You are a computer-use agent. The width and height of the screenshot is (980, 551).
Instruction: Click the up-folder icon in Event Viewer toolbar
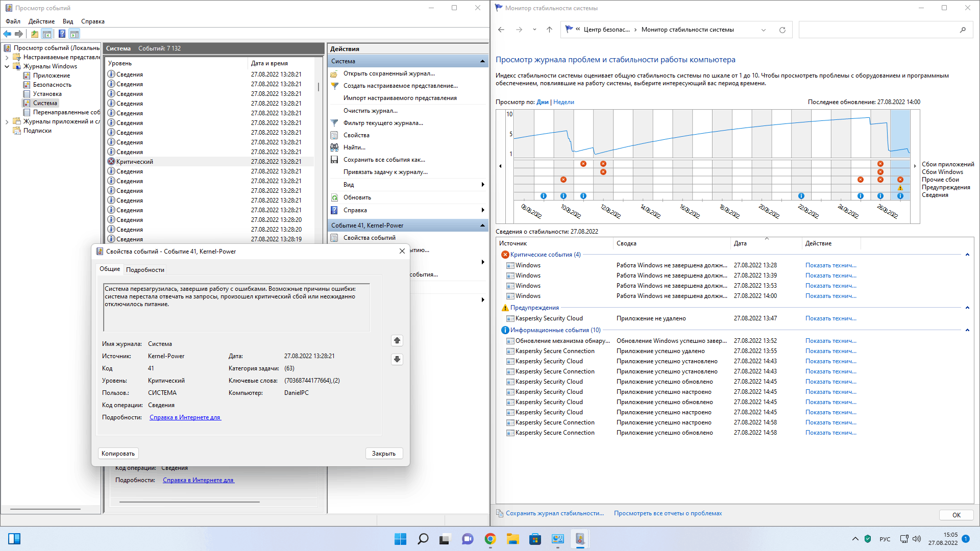(34, 34)
